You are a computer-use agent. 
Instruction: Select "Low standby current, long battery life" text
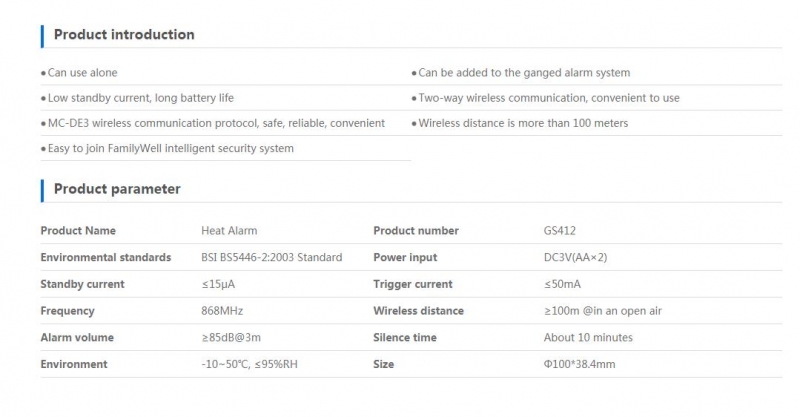point(140,98)
